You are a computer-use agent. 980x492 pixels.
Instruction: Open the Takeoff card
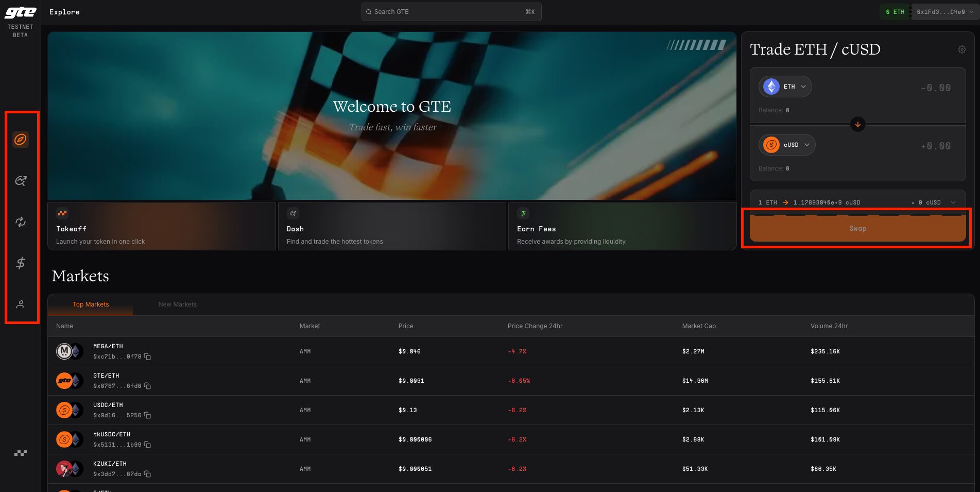coord(162,227)
